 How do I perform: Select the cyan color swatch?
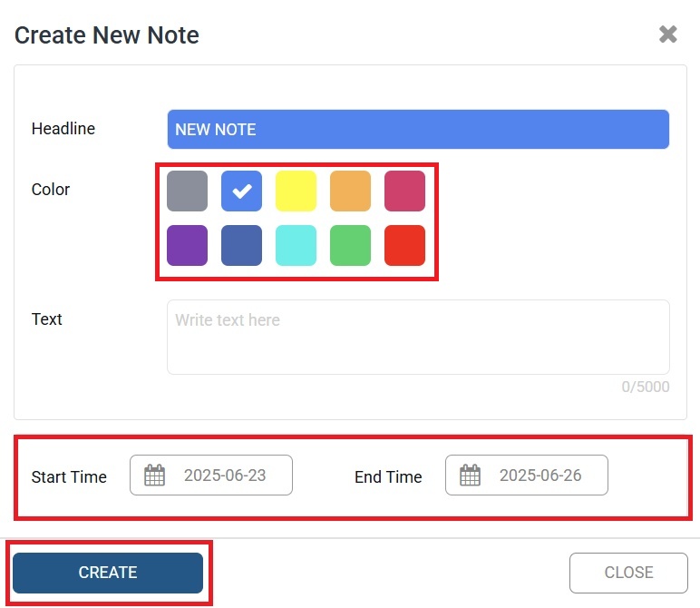(x=296, y=245)
